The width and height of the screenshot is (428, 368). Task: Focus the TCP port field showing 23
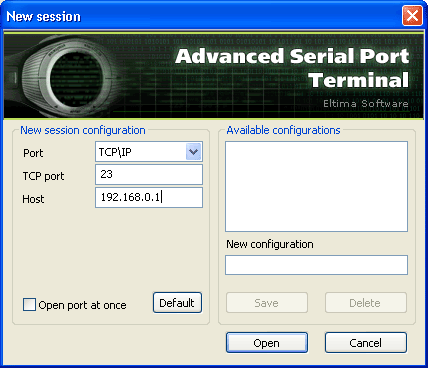click(x=149, y=174)
